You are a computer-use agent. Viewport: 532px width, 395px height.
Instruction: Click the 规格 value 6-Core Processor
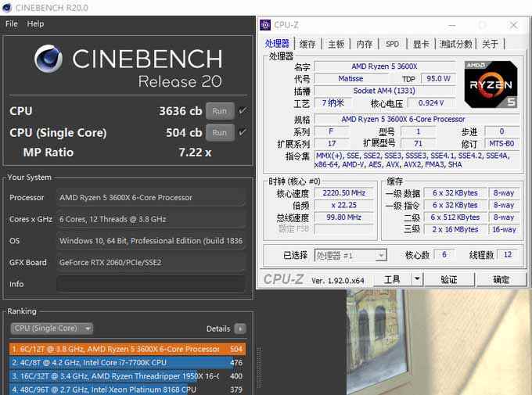tap(417, 119)
